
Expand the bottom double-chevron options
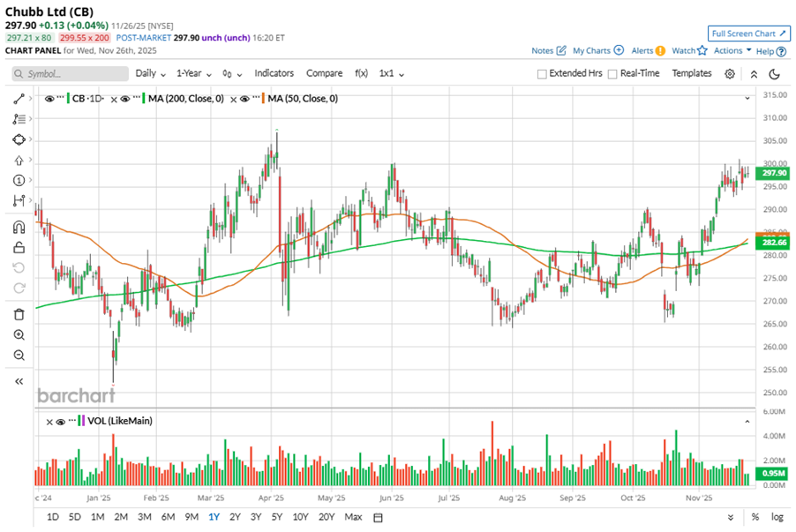731,517
